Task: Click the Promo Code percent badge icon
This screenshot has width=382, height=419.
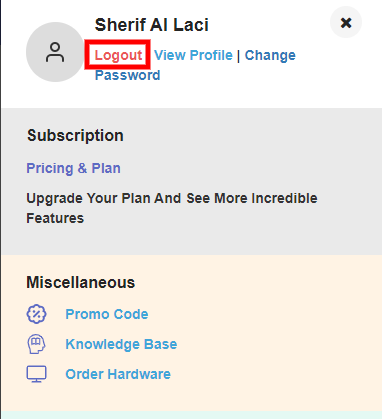Action: point(36,314)
